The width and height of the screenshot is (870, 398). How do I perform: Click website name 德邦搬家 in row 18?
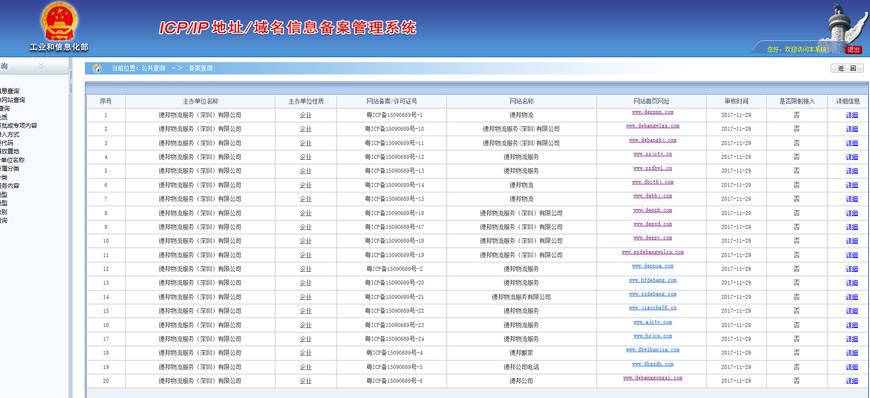tap(522, 353)
